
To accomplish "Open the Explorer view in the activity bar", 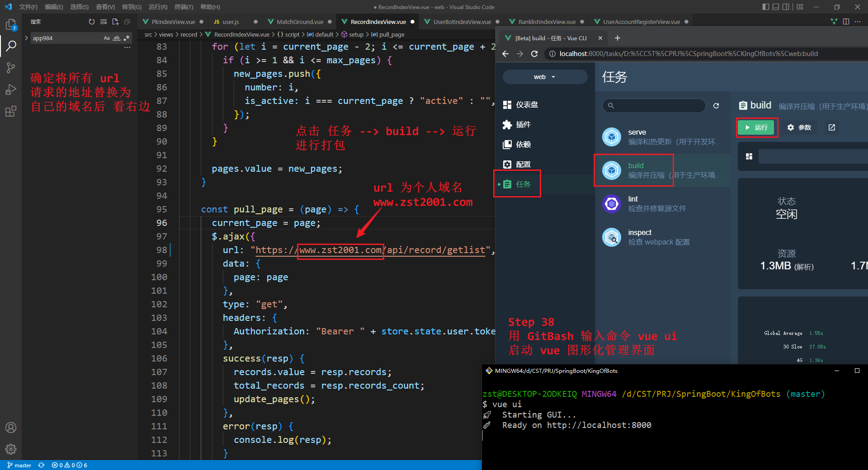I will (x=11, y=24).
